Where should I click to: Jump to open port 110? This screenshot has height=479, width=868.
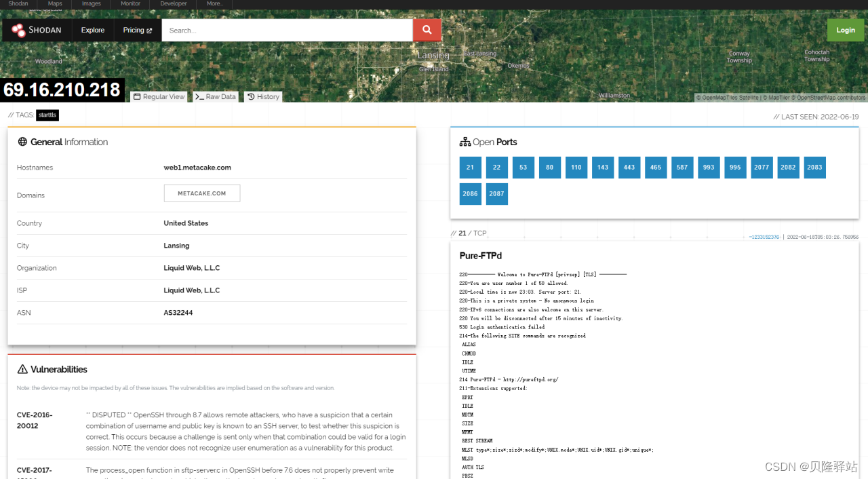[576, 167]
